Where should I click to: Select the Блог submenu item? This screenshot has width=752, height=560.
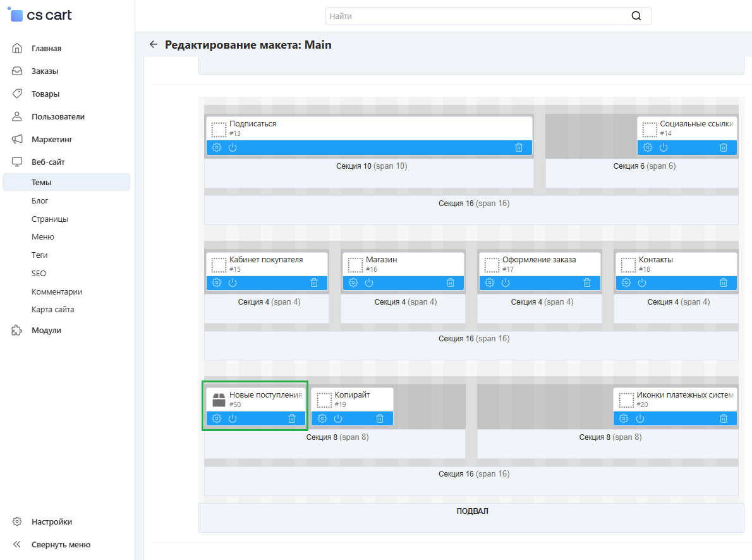tap(40, 201)
